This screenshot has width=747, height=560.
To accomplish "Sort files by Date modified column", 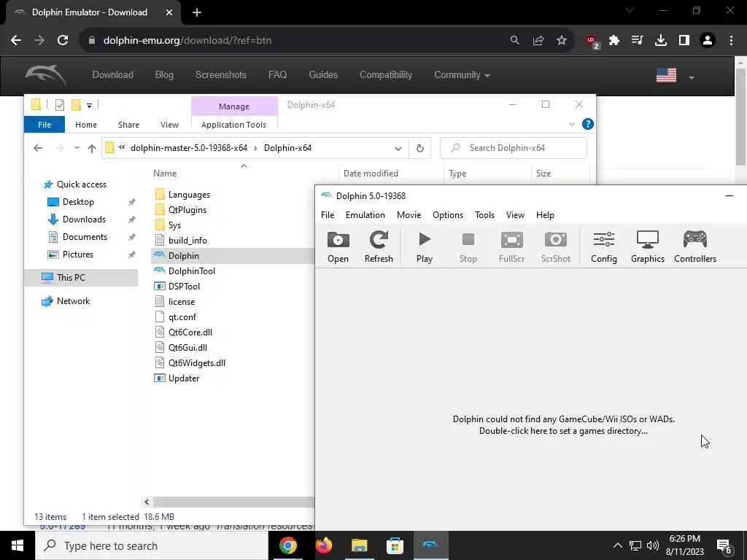I will point(371,174).
